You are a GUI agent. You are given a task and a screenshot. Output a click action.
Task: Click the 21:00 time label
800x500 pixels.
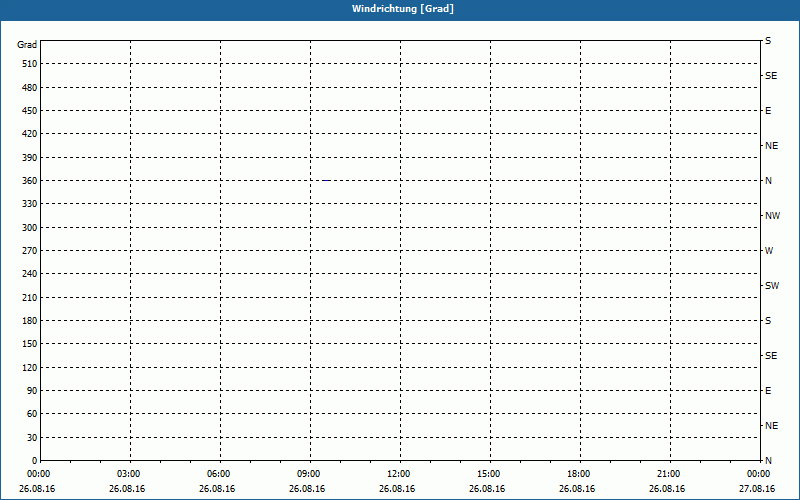668,474
